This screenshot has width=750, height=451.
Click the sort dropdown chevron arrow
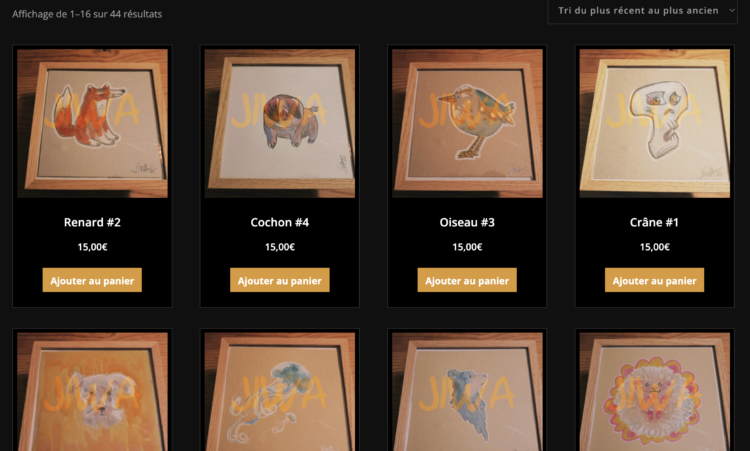point(731,10)
